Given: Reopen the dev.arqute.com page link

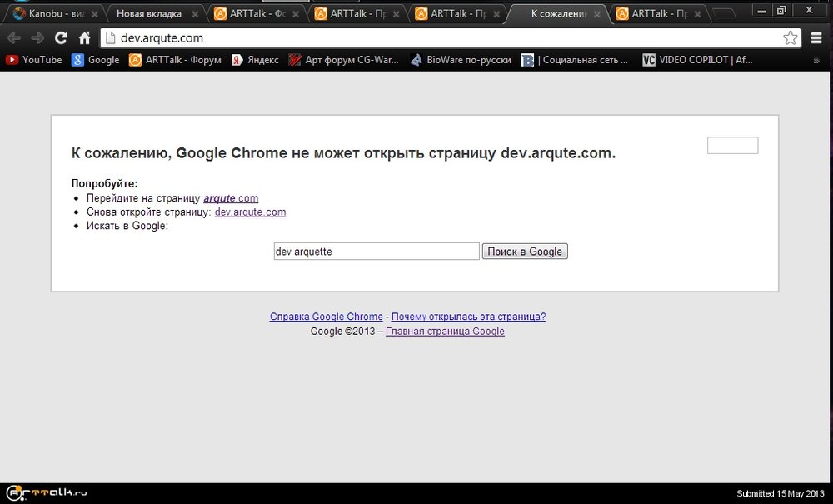Looking at the screenshot, I should coord(250,212).
